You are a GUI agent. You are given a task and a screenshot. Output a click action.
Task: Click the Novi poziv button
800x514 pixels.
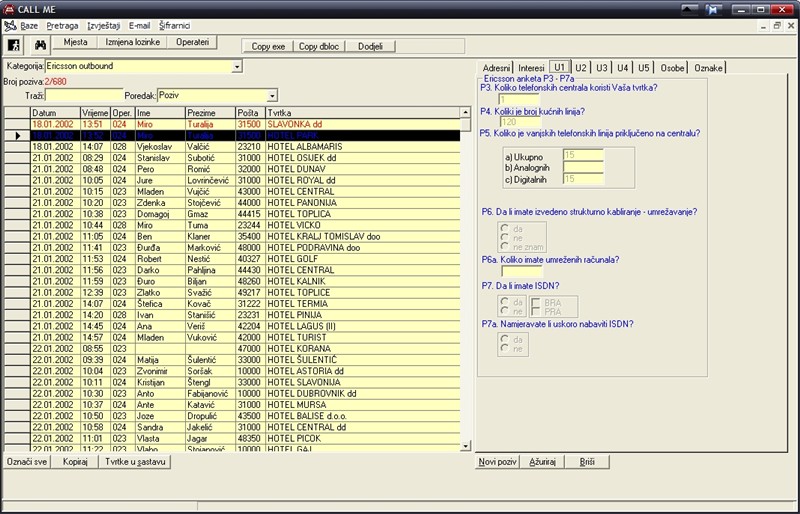(x=497, y=462)
